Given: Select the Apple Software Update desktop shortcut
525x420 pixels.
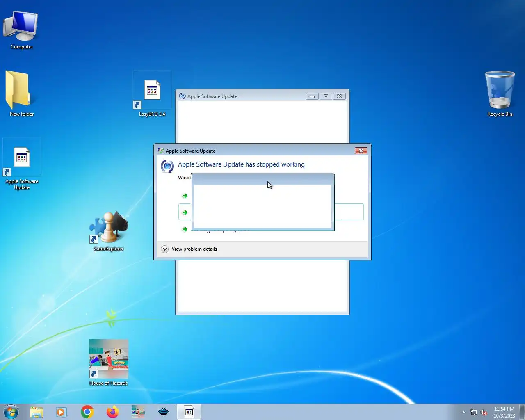Looking at the screenshot, I should pos(22,164).
